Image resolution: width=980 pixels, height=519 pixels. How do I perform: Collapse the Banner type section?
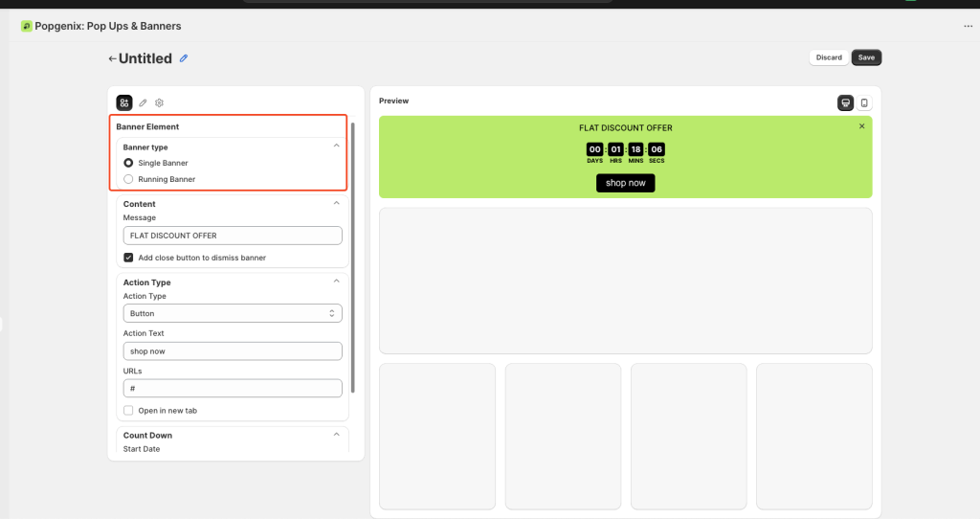tap(336, 146)
